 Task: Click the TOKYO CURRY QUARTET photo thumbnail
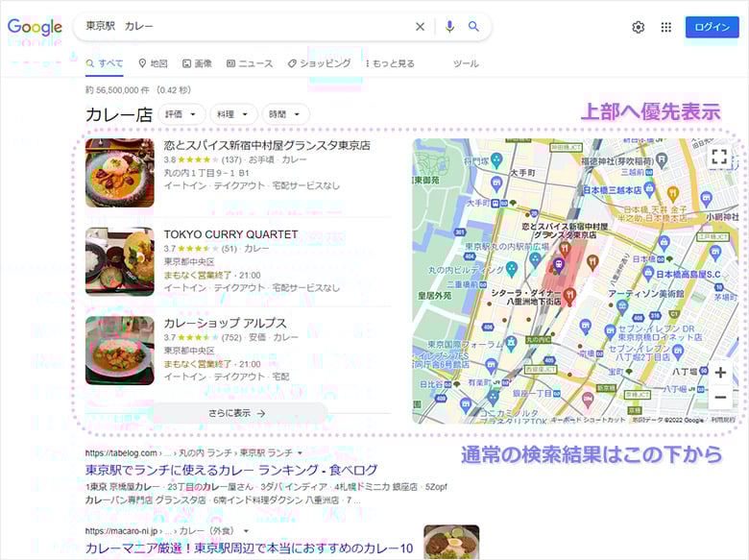click(x=120, y=262)
